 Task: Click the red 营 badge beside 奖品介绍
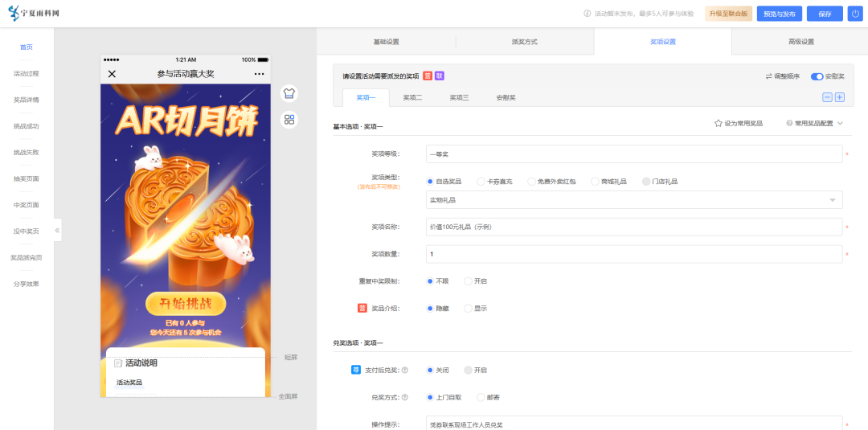click(x=362, y=309)
